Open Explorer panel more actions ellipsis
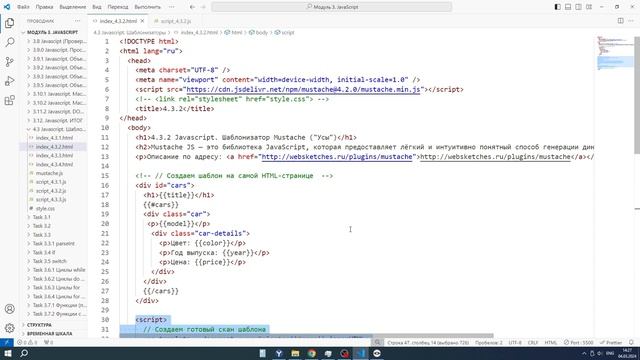This screenshot has height=360, width=640. click(x=78, y=21)
